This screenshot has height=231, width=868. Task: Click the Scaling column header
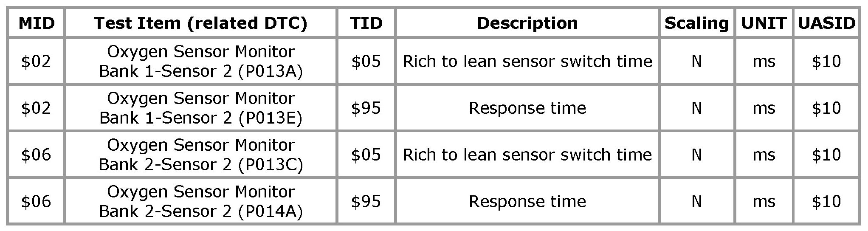696,23
